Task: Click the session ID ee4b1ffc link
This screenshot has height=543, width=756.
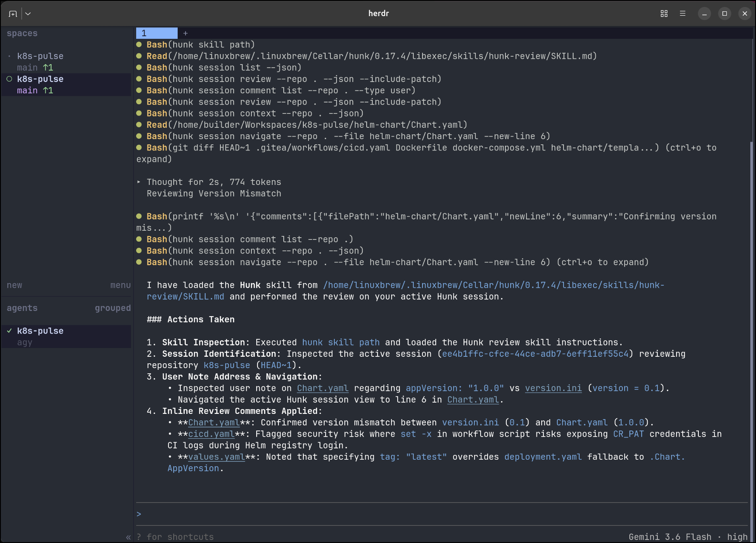Action: (x=535, y=354)
